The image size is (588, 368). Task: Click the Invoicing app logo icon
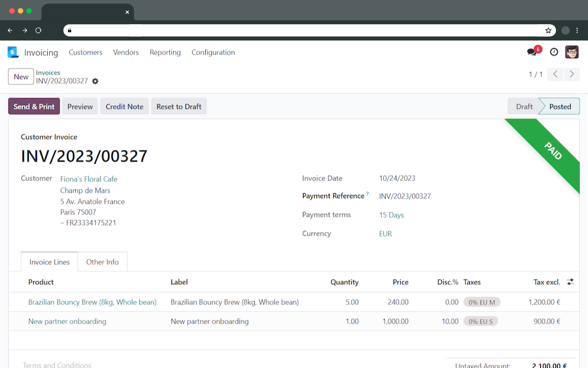[x=13, y=52]
